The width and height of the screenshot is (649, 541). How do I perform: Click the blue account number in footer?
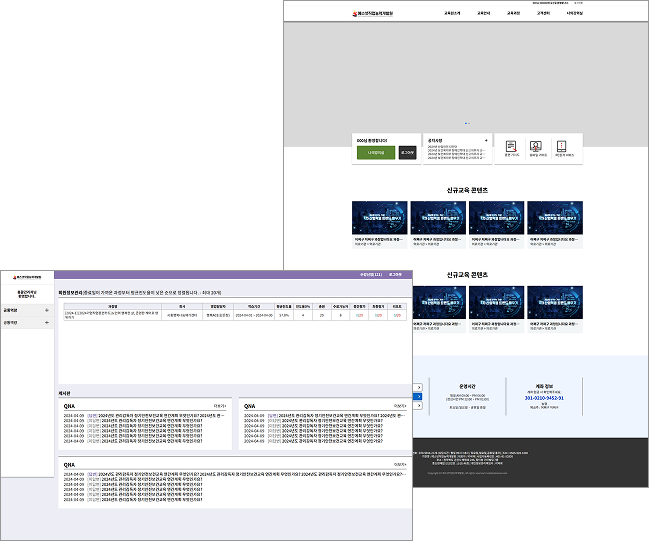[x=544, y=398]
